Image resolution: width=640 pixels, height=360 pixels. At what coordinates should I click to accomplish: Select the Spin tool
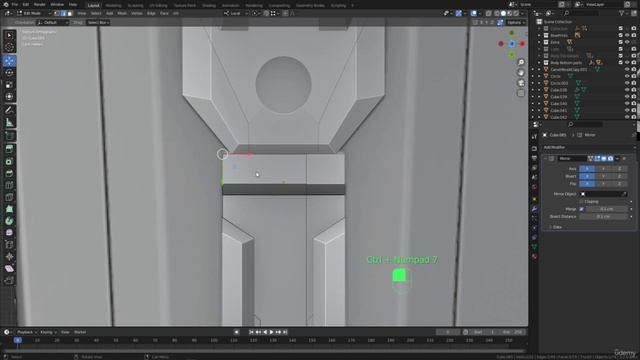[x=9, y=221]
